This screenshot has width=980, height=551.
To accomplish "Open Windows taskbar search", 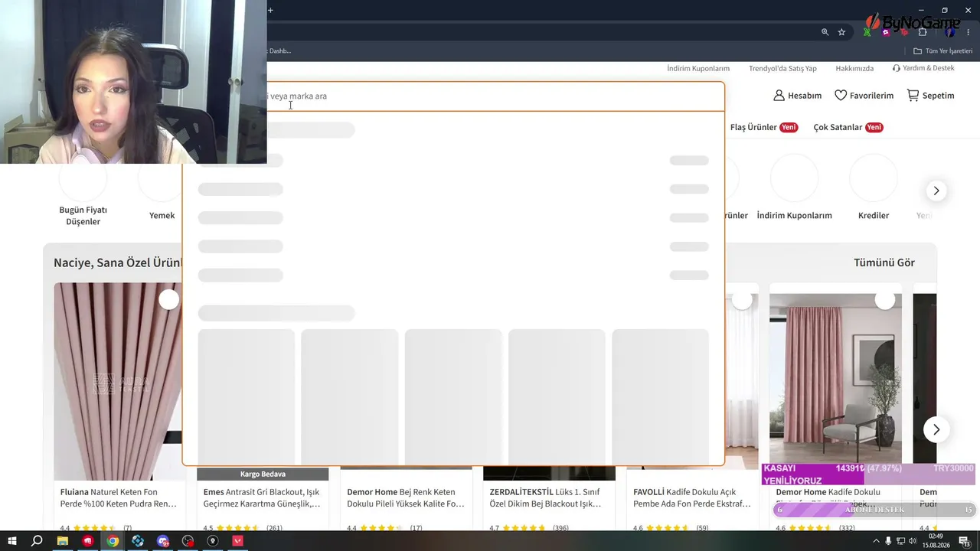I will [37, 541].
